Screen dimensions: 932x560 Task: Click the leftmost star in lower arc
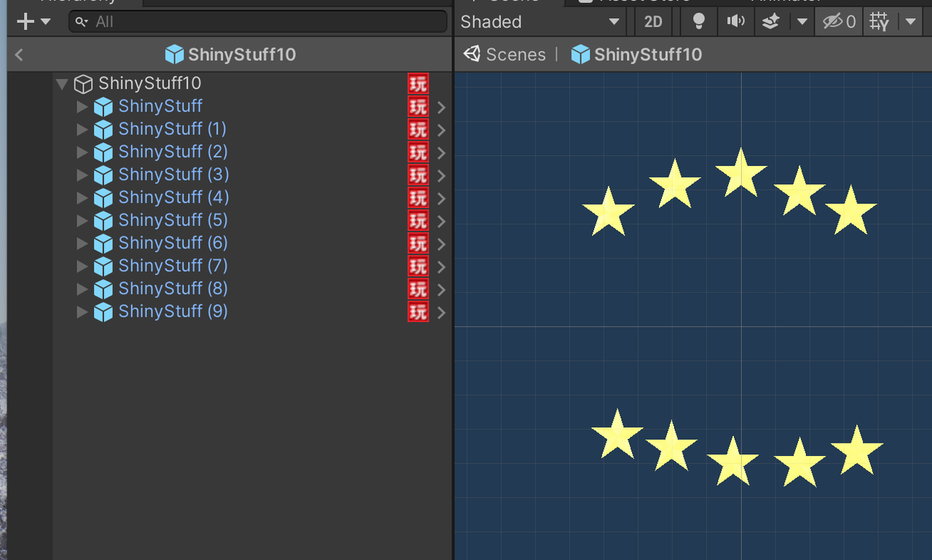coord(617,435)
